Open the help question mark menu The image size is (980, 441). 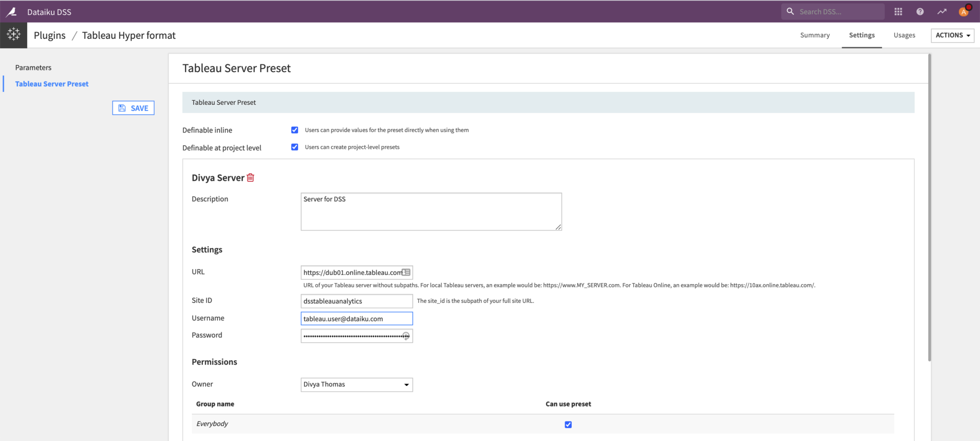pos(920,11)
